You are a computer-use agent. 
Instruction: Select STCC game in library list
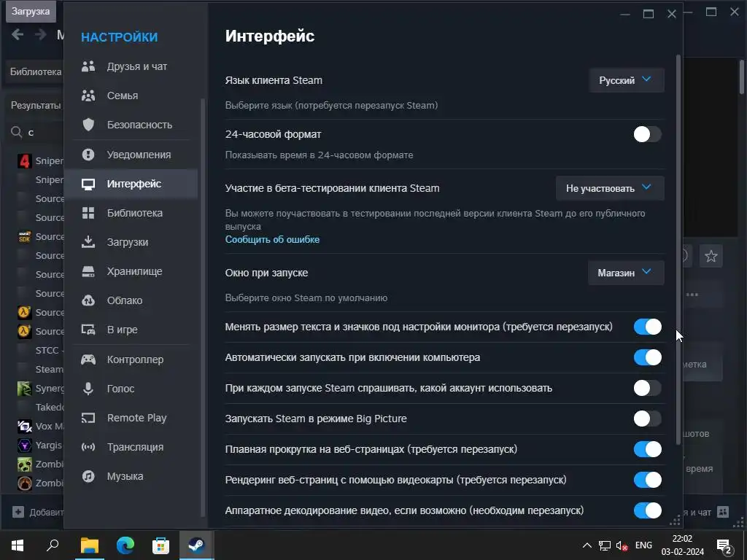(39, 350)
